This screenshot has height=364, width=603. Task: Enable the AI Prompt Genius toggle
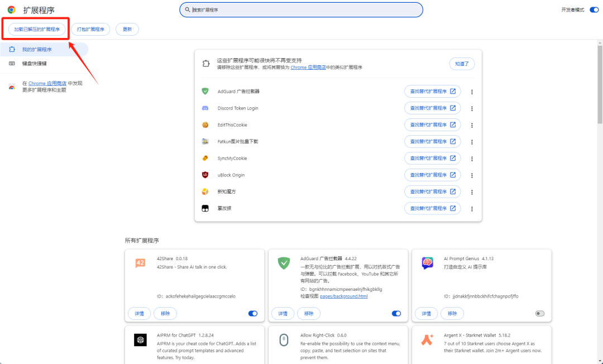pyautogui.click(x=540, y=313)
